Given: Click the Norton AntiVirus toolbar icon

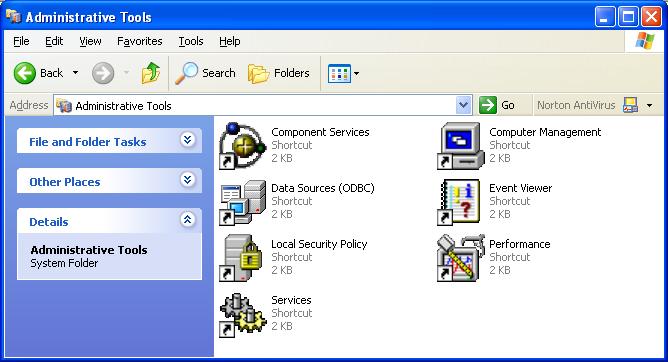Looking at the screenshot, I should tap(630, 105).
